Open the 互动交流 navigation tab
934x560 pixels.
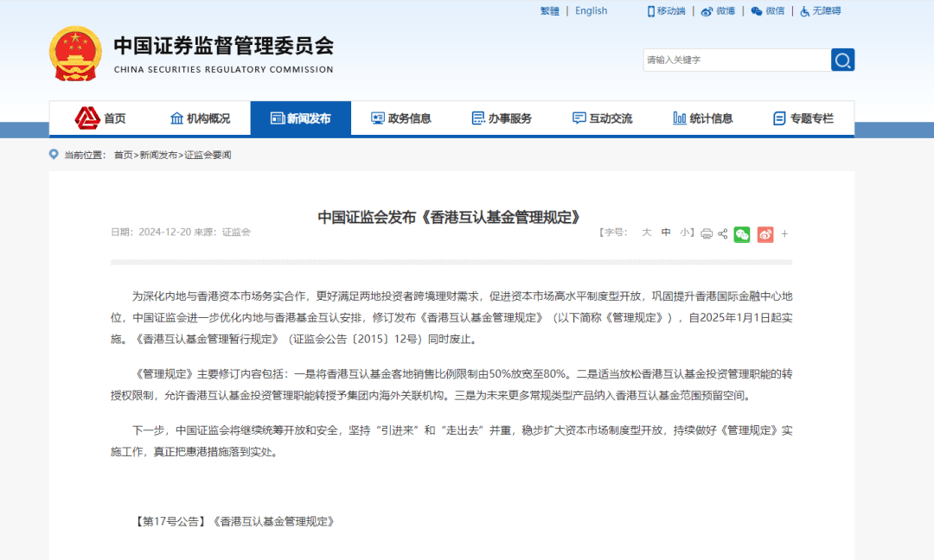602,118
